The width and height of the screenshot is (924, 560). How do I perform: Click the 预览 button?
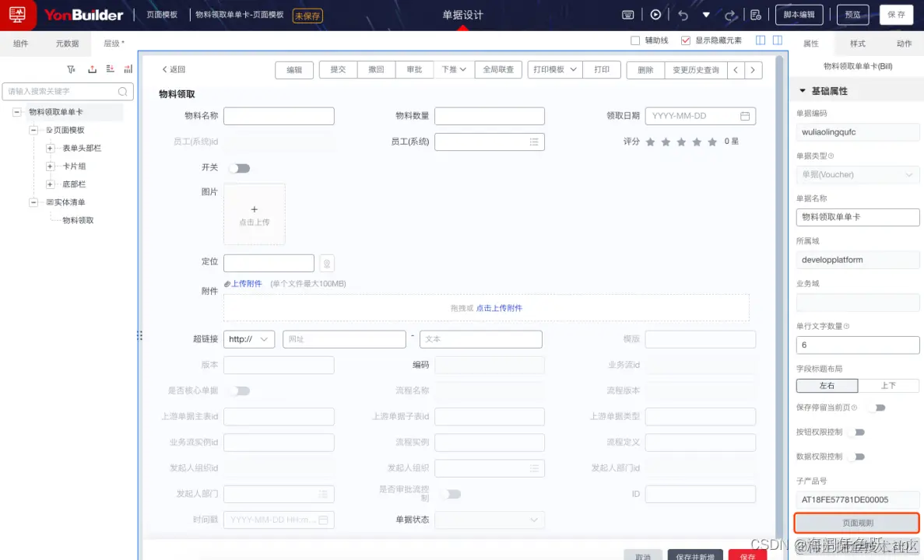coord(852,15)
